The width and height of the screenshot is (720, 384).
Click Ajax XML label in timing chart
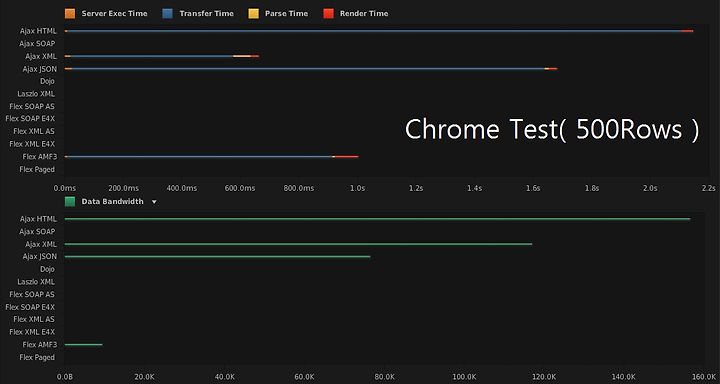coord(41,56)
